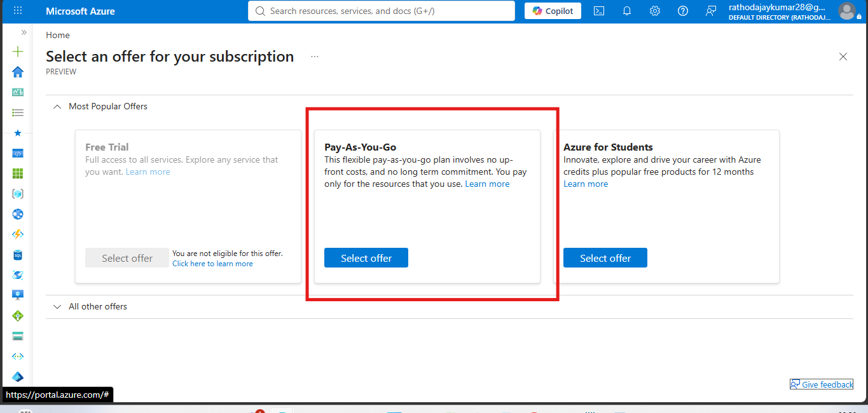Click the account email rathodajaykumar28 text
Image resolution: width=868 pixels, height=413 pixels.
pyautogui.click(x=777, y=7)
